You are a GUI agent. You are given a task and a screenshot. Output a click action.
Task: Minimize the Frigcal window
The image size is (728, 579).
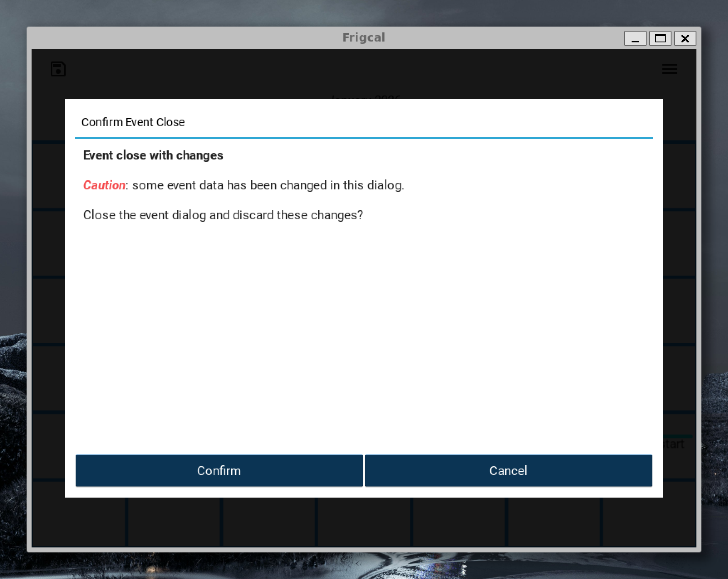pos(635,38)
